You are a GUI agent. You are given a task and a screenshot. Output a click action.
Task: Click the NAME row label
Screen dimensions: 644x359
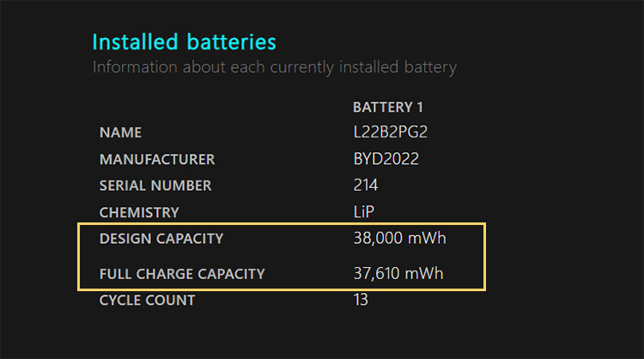point(120,133)
